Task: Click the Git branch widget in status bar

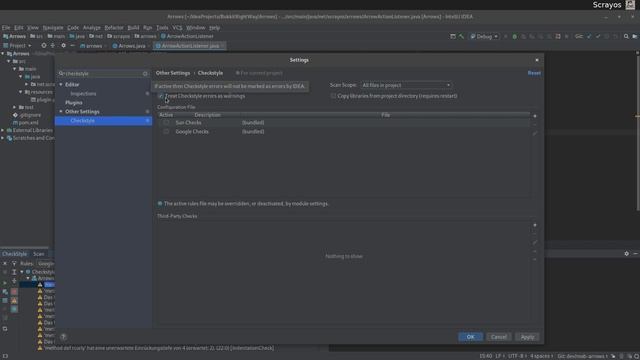Action: [x=582, y=356]
